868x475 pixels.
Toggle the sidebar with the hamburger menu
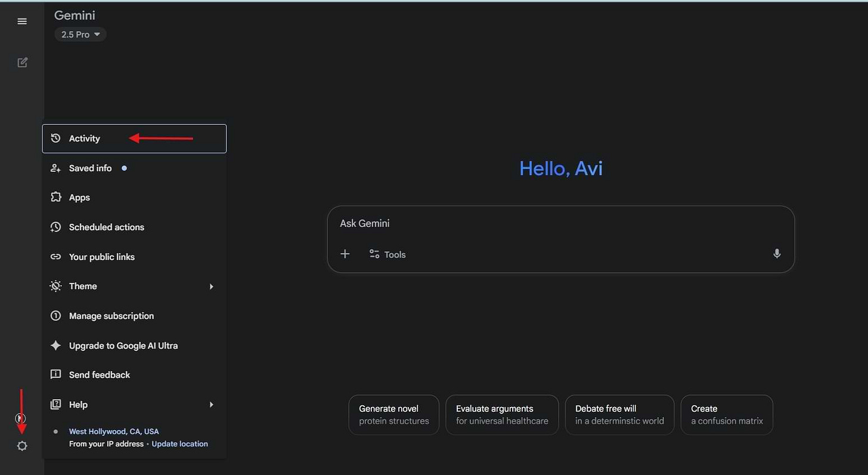pyautogui.click(x=22, y=21)
